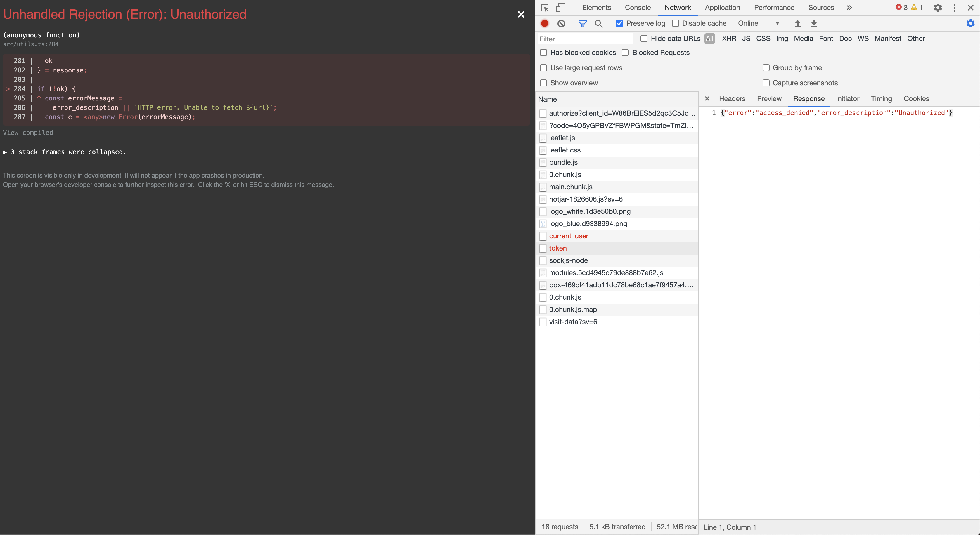Toggle the device toolbar icon

tap(561, 8)
